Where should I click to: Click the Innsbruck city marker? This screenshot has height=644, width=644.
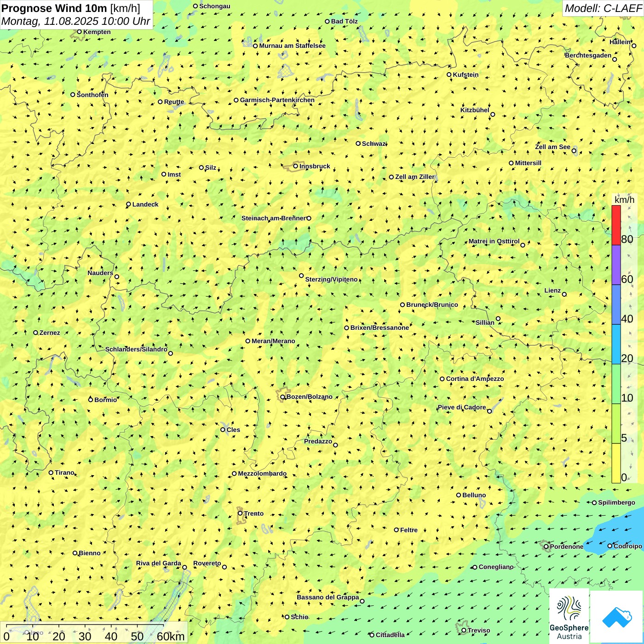(x=296, y=166)
